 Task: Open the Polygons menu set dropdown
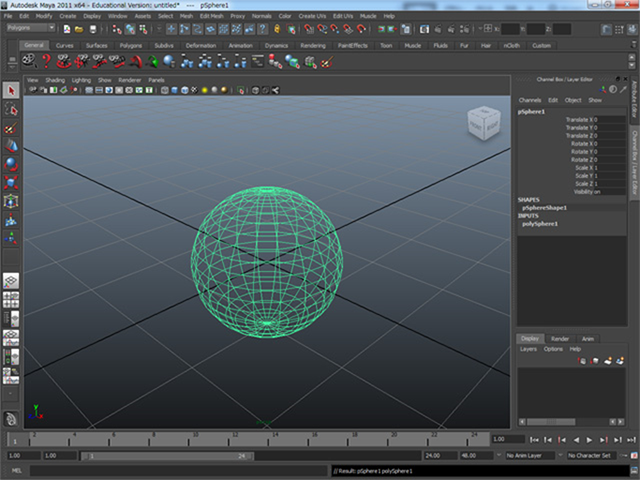pyautogui.click(x=31, y=28)
